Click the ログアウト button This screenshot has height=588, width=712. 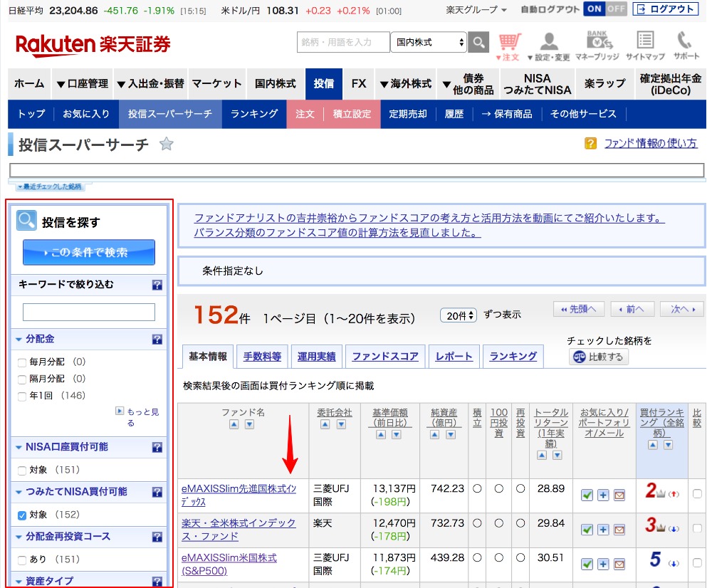pyautogui.click(x=665, y=9)
